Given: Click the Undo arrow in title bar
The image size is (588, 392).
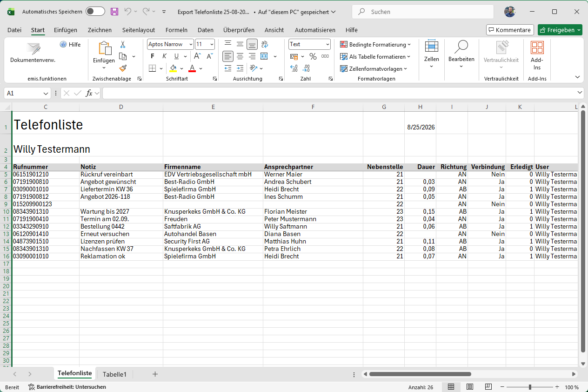Looking at the screenshot, I should (x=127, y=11).
